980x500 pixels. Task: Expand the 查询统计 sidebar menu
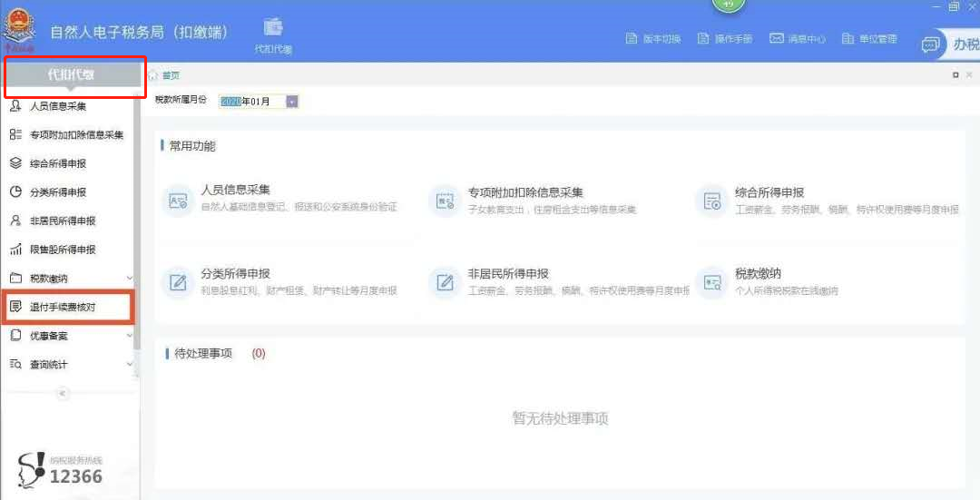point(129,365)
